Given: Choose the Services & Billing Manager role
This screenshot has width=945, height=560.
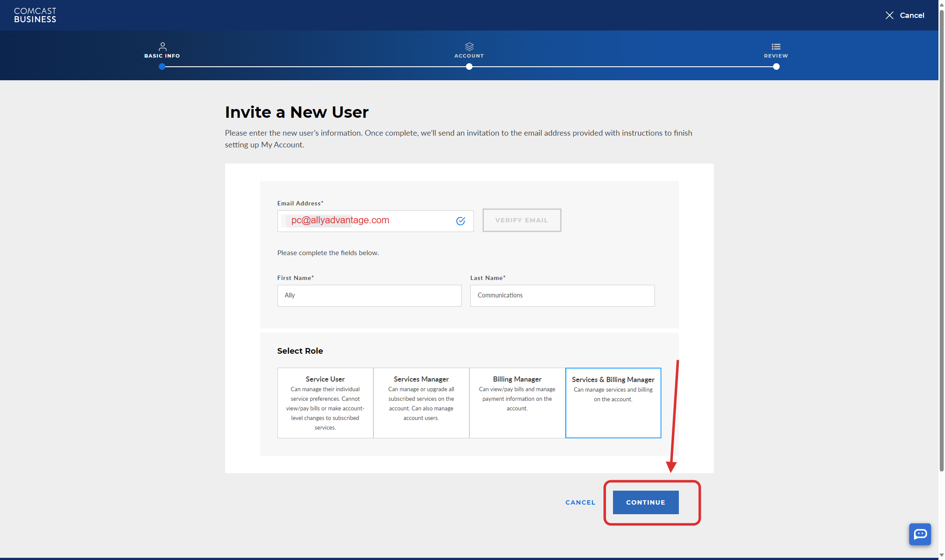Looking at the screenshot, I should point(613,403).
